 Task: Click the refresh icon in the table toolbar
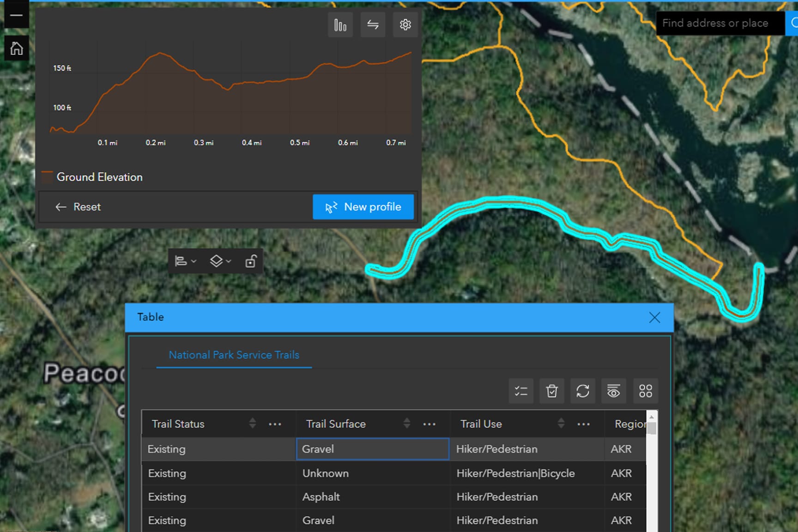click(583, 391)
